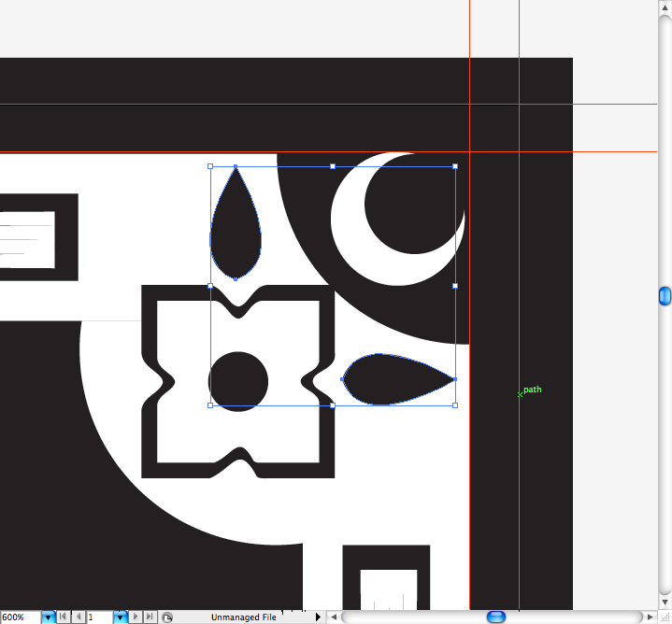
Task: Go to the last artboard
Action: 150,617
